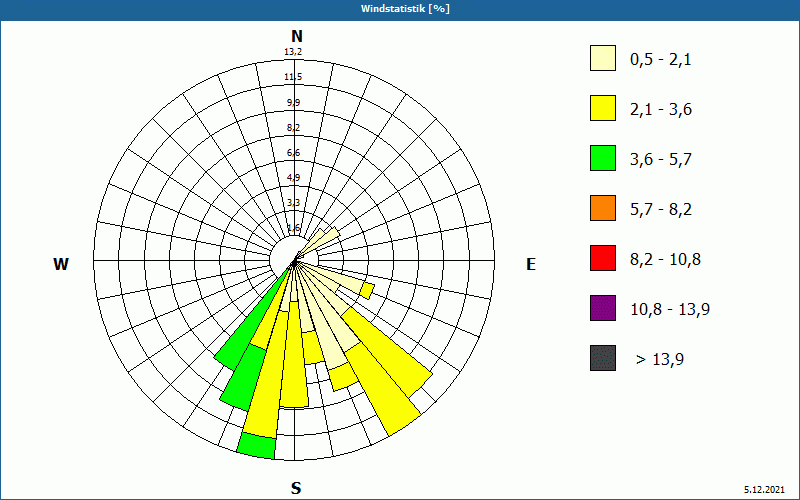Click the '10,8 - 13,9' legend label
800x500 pixels.
[670, 310]
